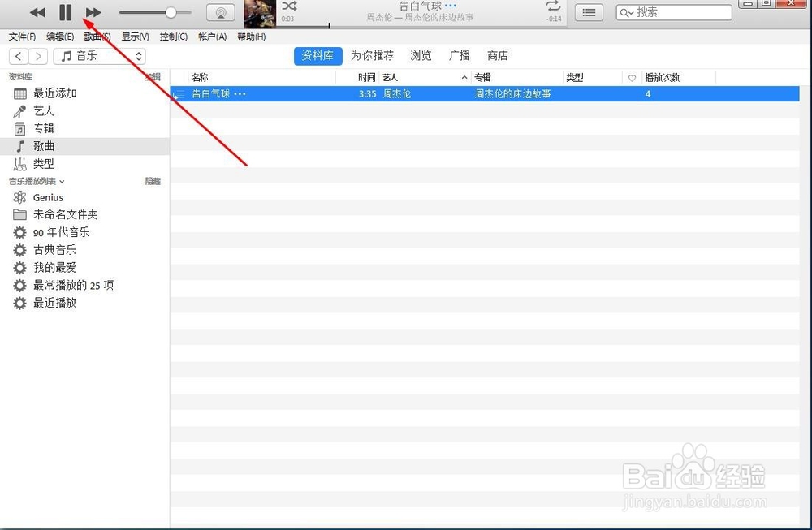This screenshot has height=530, width=812.
Task: Adjust the volume slider knob
Action: (x=171, y=12)
